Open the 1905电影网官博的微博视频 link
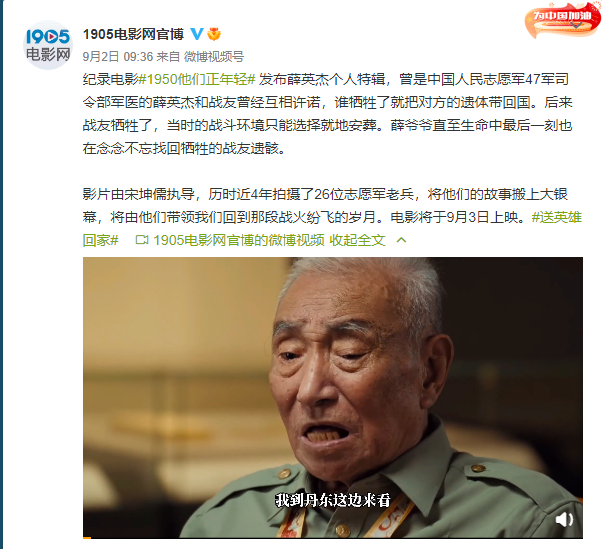This screenshot has height=549, width=602. click(x=239, y=240)
